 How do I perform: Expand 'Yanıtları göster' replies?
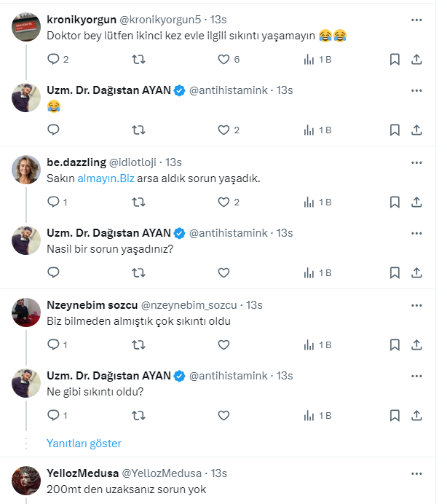[84, 444]
